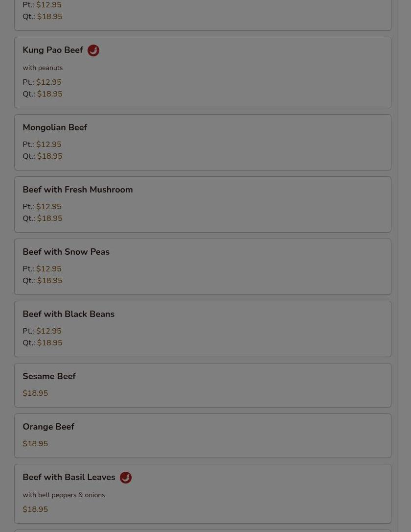The height and width of the screenshot is (532, 411).
Task: Click the spicy chili icon beside Beef with Basil Leaves
Action: [126, 477]
